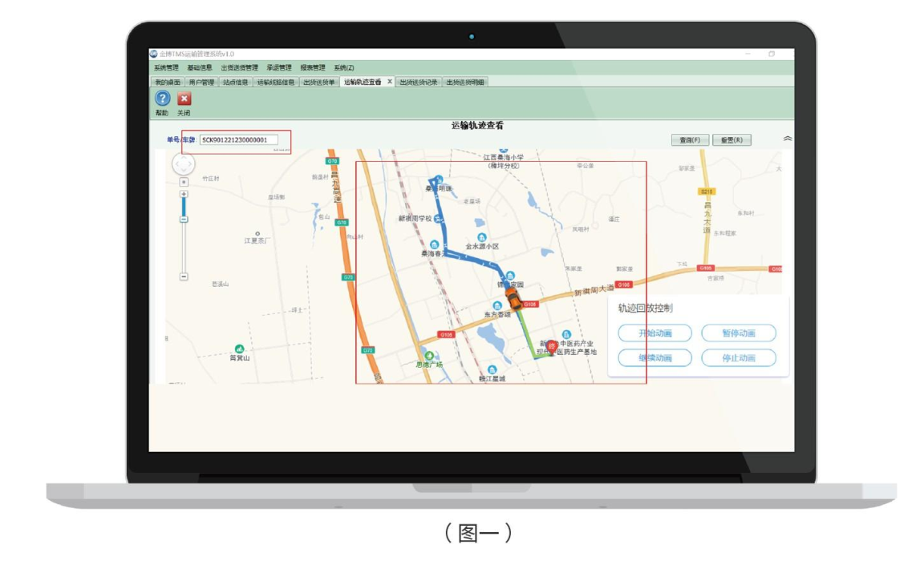924x565 pixels.
Task: Click the red destination marker pin
Action: tap(552, 345)
